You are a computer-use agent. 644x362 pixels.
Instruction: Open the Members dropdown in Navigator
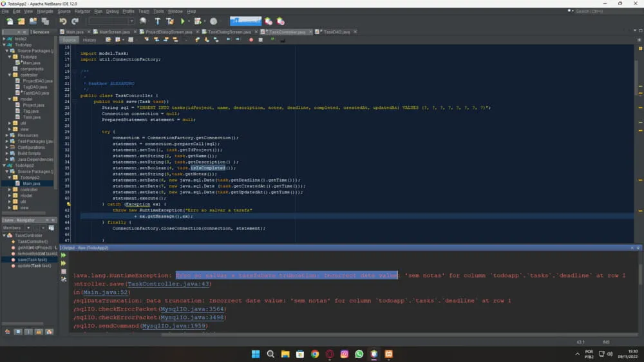(x=17, y=227)
